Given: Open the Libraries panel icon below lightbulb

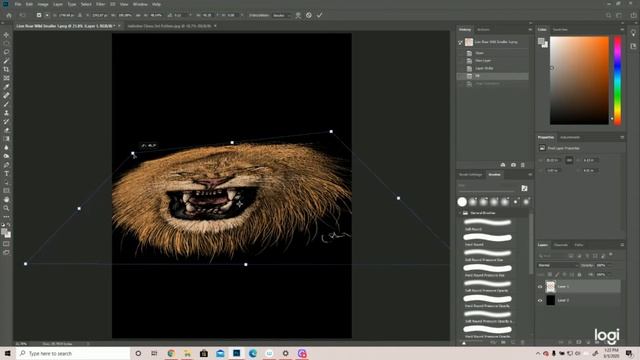Looking at the screenshot, I should pos(633,46).
